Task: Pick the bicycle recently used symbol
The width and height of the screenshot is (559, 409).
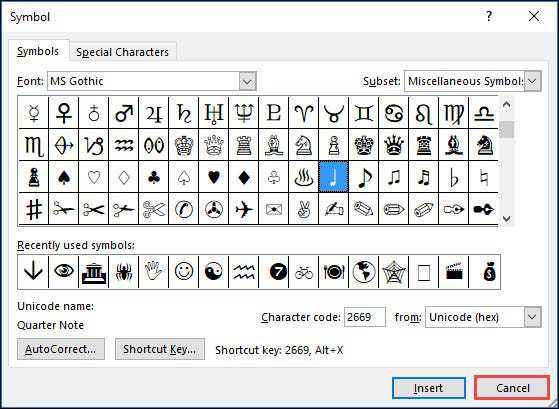Action: tap(304, 272)
